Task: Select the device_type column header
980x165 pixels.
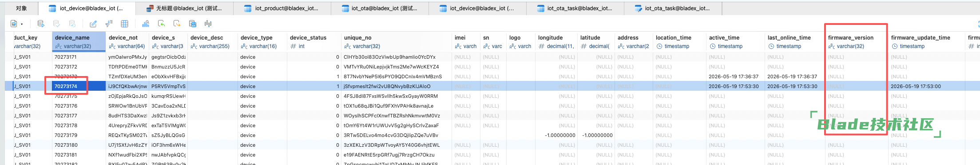Action: point(262,42)
